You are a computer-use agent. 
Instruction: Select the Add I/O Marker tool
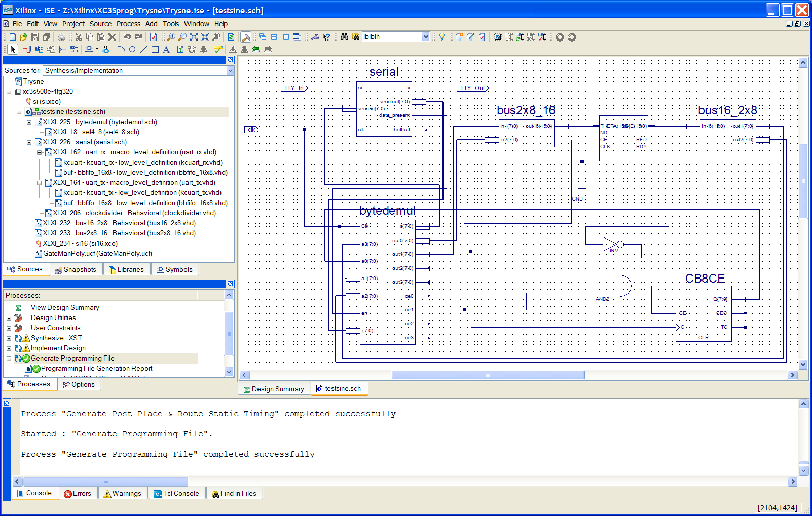(74, 49)
